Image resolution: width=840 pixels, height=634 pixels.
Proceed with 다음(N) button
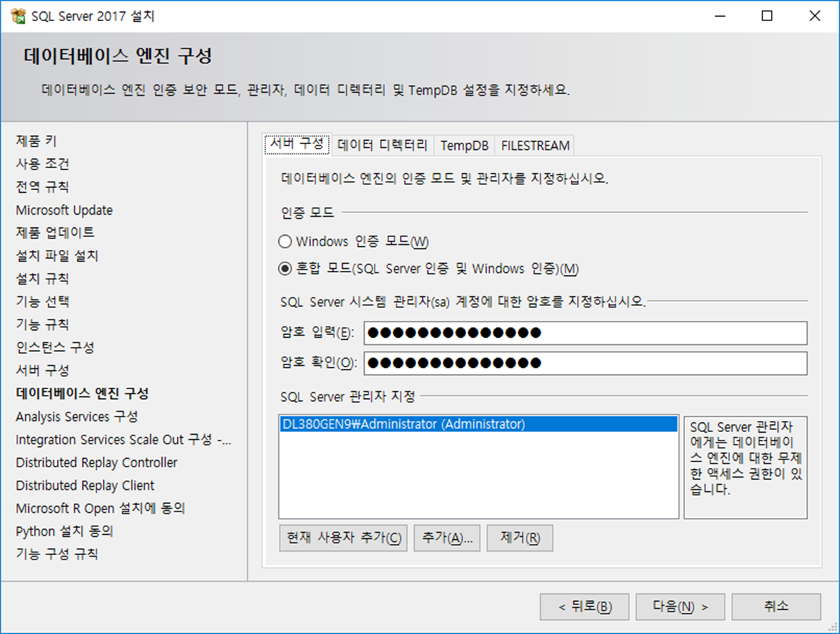click(680, 607)
